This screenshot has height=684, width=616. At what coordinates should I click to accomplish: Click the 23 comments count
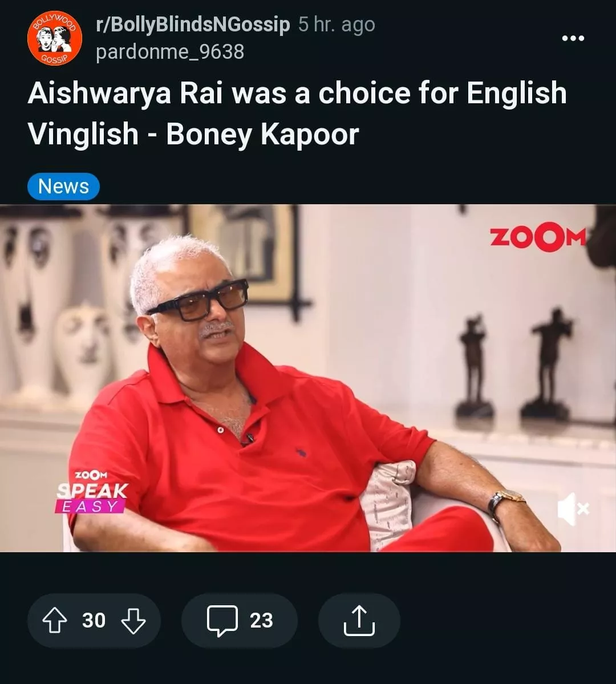tap(261, 620)
